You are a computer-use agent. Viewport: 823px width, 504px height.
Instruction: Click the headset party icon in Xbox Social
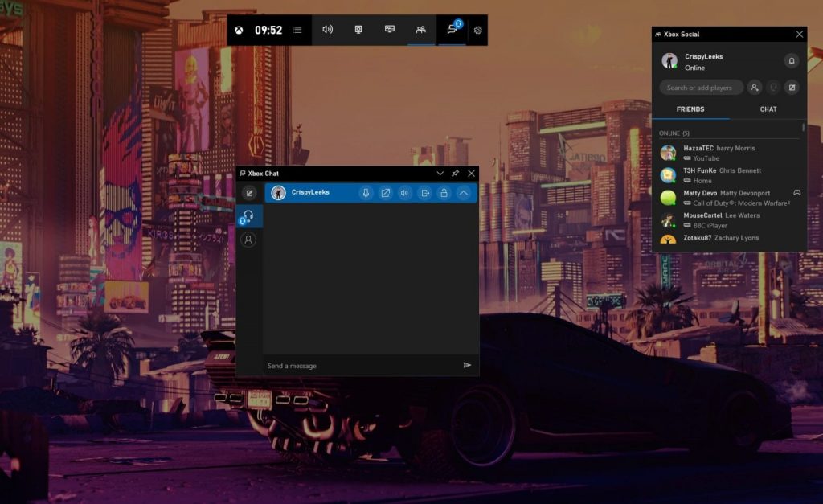coord(773,88)
